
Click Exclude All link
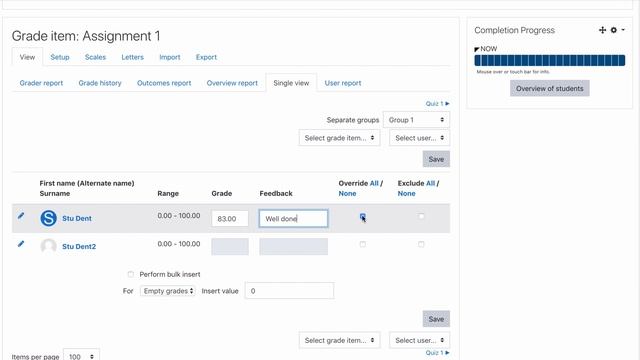(x=430, y=183)
